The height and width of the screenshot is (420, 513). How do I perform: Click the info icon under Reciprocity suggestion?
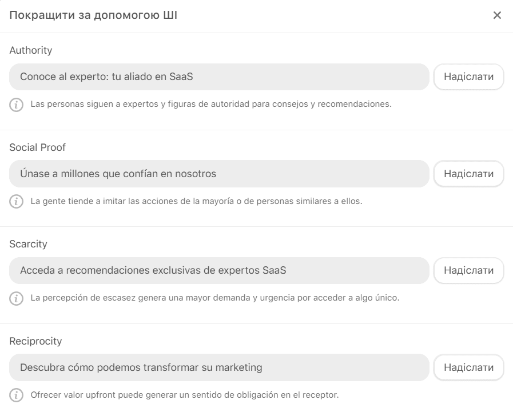(15, 395)
